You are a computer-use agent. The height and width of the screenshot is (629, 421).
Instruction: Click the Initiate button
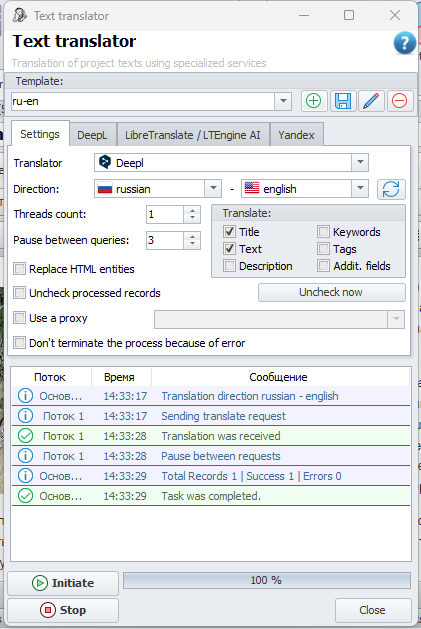click(63, 583)
